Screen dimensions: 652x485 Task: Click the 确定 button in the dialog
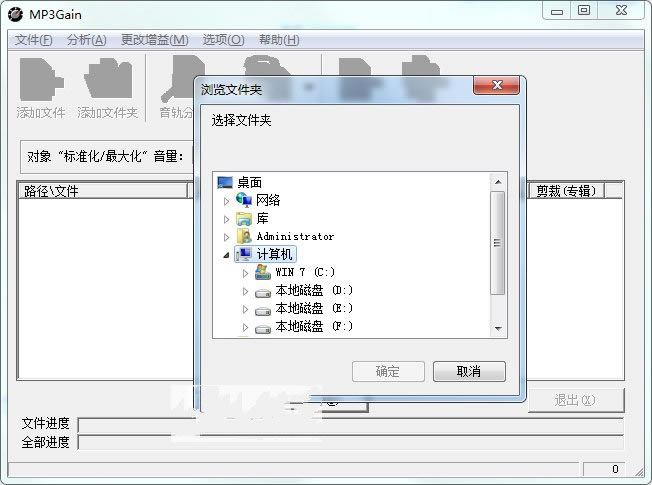coord(388,371)
